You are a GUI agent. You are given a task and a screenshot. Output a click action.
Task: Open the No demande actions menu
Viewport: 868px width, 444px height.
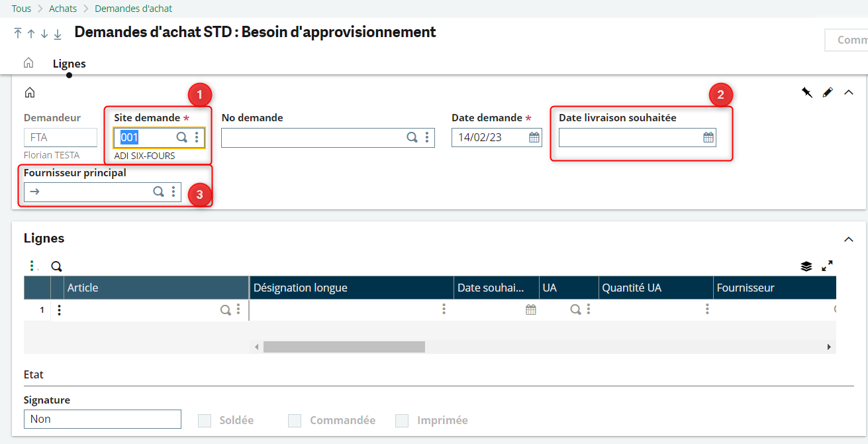click(427, 138)
